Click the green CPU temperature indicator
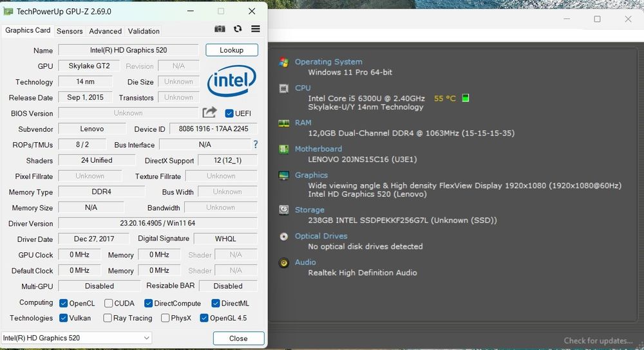644x350 pixels. pos(466,98)
